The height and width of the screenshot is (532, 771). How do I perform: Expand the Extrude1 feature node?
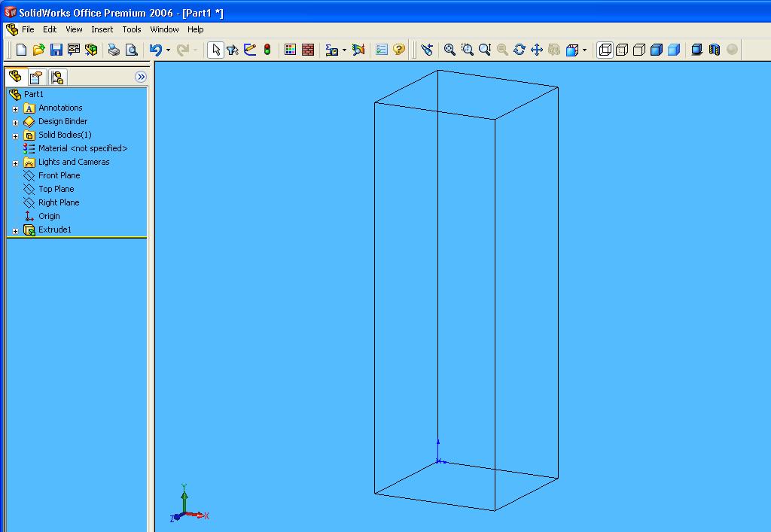pyautogui.click(x=15, y=231)
